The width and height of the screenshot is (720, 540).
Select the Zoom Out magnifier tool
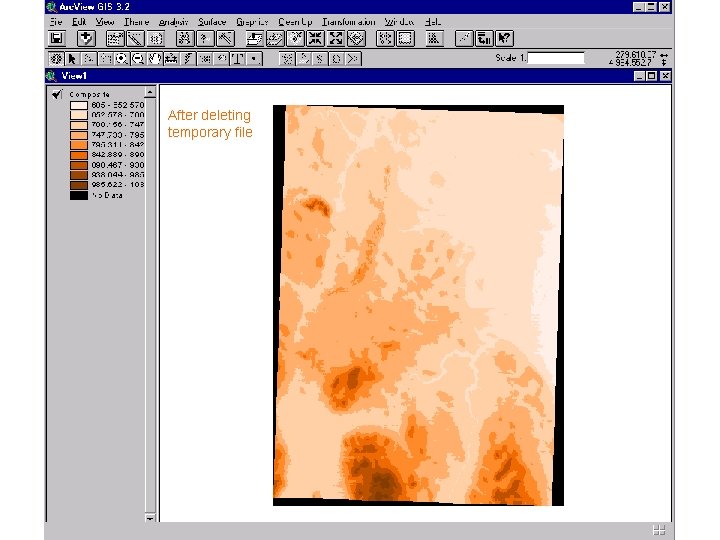(138, 59)
